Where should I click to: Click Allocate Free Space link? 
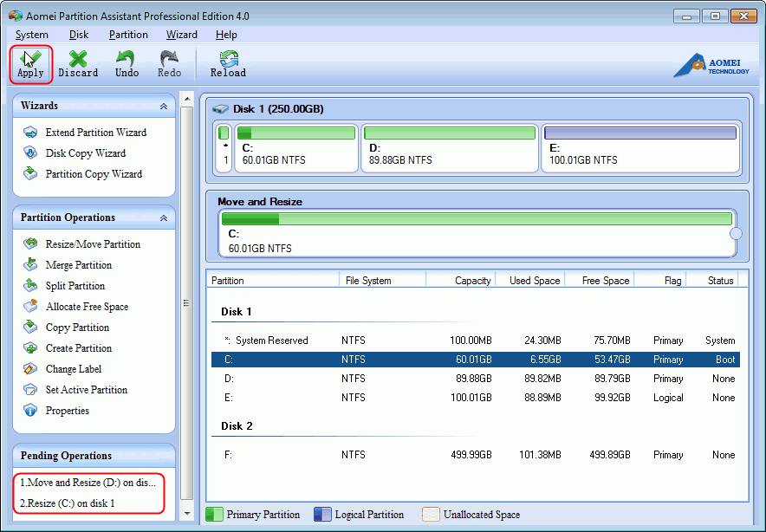click(87, 307)
